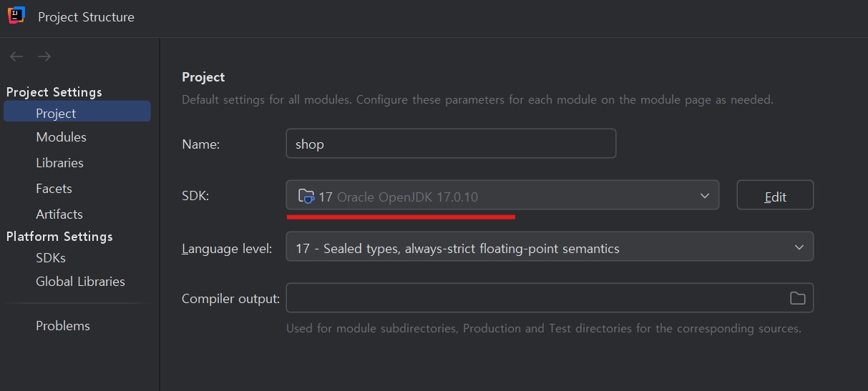Expand the Language level dropdown chevron

[x=799, y=247]
